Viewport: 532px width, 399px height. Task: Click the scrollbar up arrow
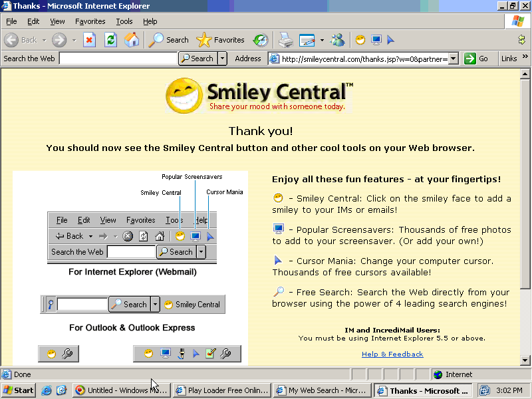pos(525,74)
